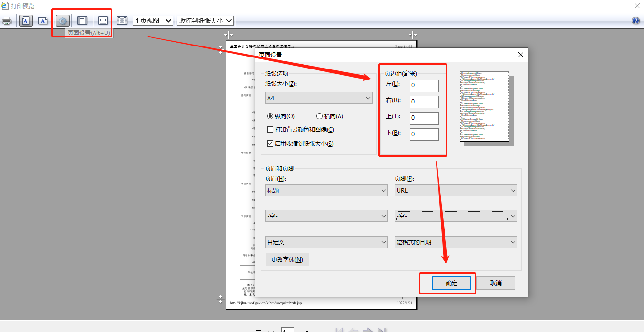
Task: Click the view full width icon
Action: pyautogui.click(x=103, y=21)
